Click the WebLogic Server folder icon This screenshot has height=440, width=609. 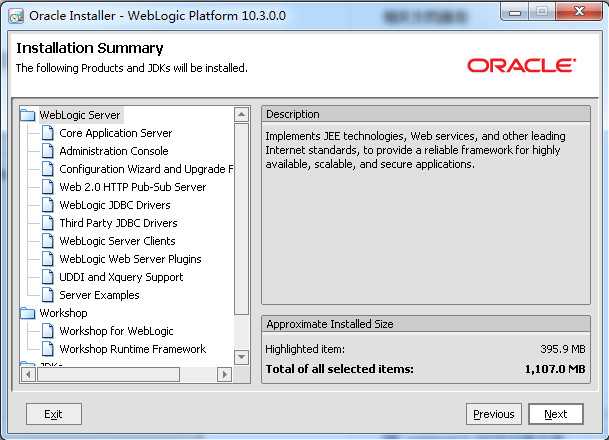[x=28, y=115]
